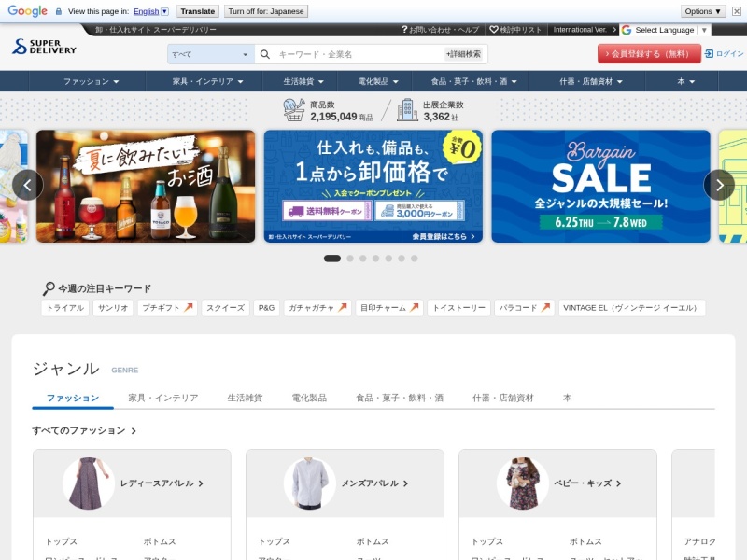The width and height of the screenshot is (747, 560).
Task: Click the スクイーズ keyword tag
Action: click(225, 308)
